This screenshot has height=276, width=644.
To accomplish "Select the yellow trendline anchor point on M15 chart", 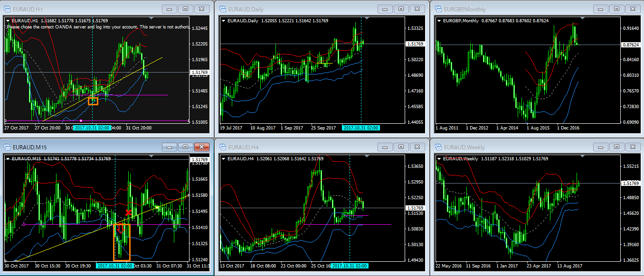I will click(157, 207).
